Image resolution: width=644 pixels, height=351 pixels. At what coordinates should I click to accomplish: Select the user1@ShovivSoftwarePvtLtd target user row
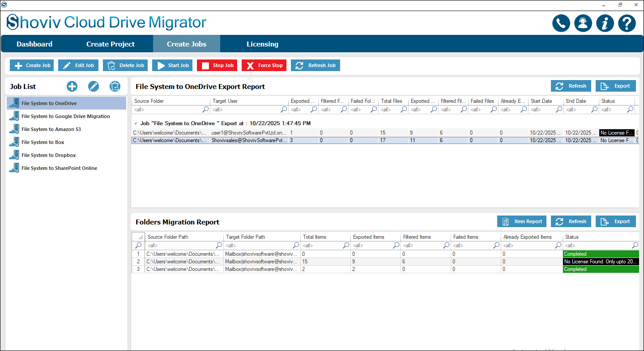coord(249,133)
